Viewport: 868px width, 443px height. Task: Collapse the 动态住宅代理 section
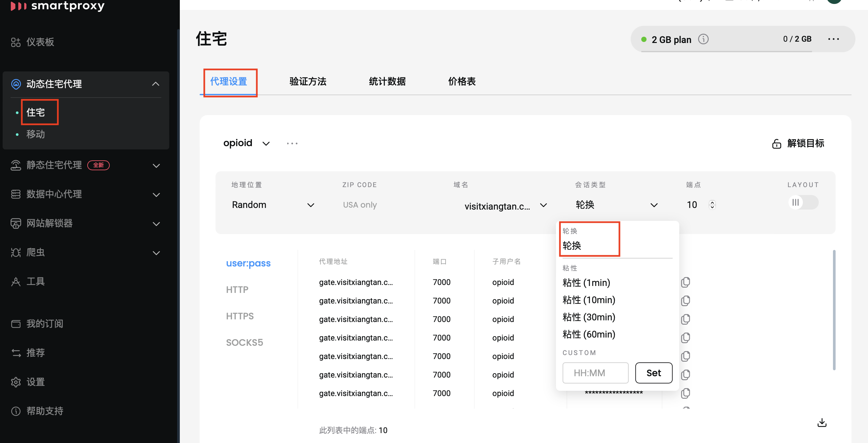155,84
